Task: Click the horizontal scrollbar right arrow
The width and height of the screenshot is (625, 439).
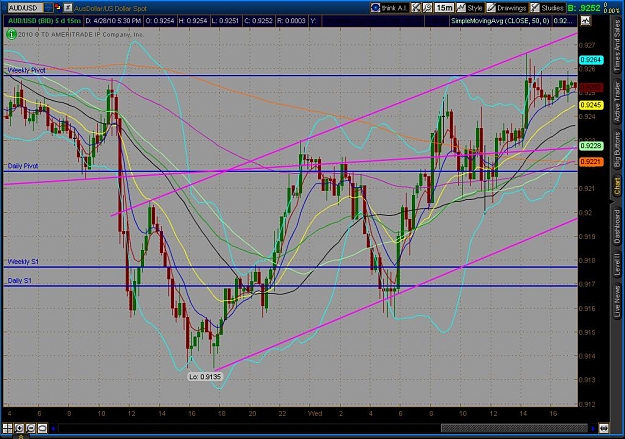Action: pyautogui.click(x=593, y=428)
